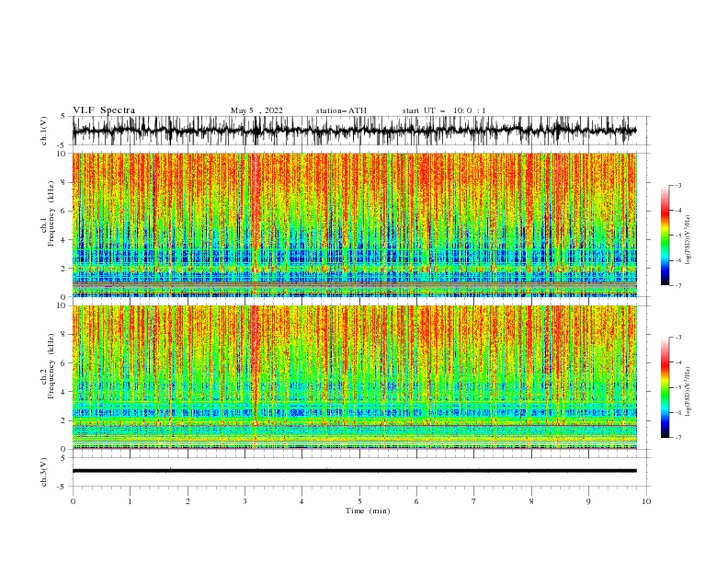The height and width of the screenshot is (563, 728).
Task: Click the ch.1 PSD color scale bar
Action: (665, 236)
